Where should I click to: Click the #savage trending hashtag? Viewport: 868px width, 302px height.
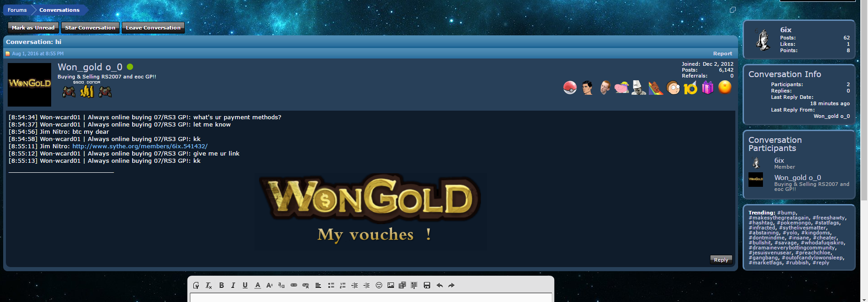click(x=786, y=243)
